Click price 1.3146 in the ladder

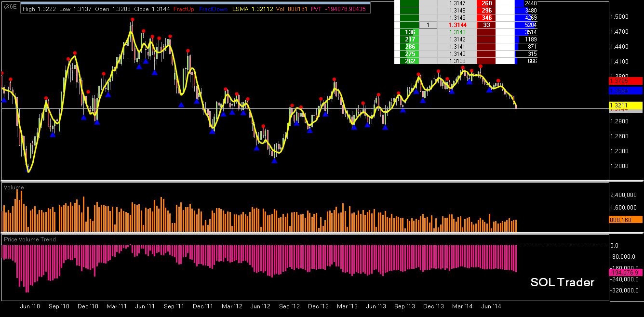click(456, 10)
